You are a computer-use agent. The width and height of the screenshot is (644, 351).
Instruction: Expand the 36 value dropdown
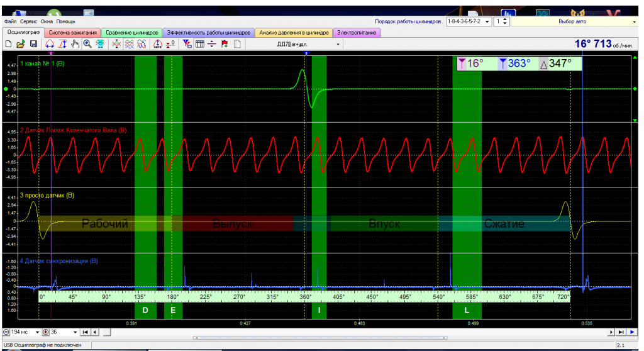(75, 332)
